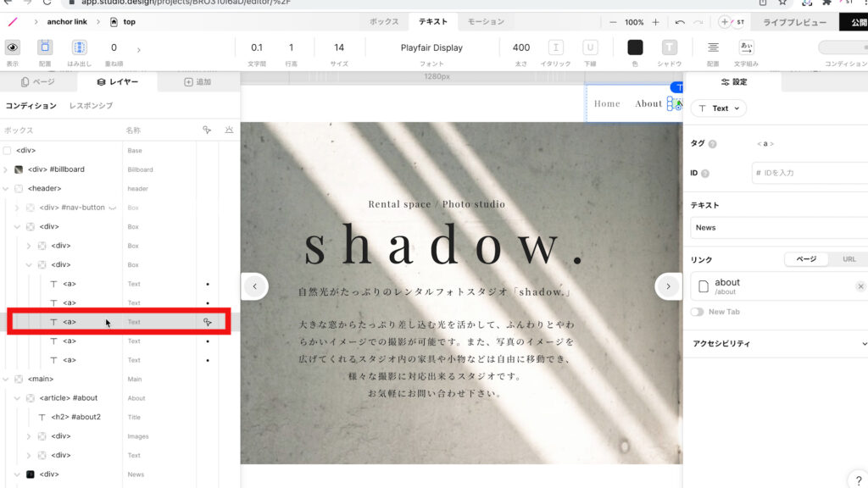
Task: Expand the #billboard layer
Action: 6,169
